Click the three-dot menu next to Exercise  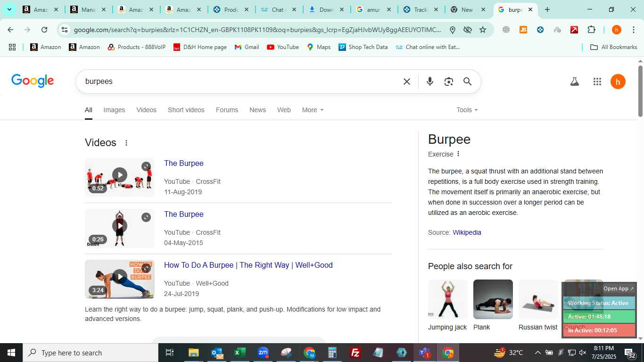point(458,154)
